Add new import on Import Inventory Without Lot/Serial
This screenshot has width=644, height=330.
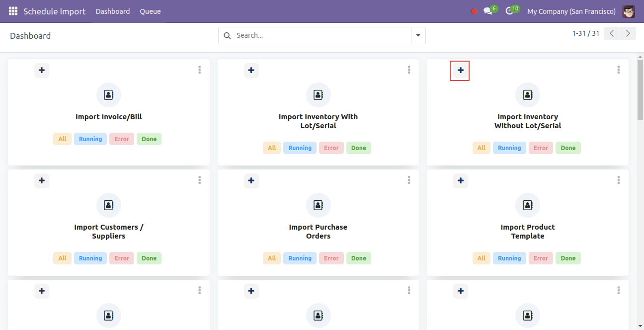coord(461,70)
